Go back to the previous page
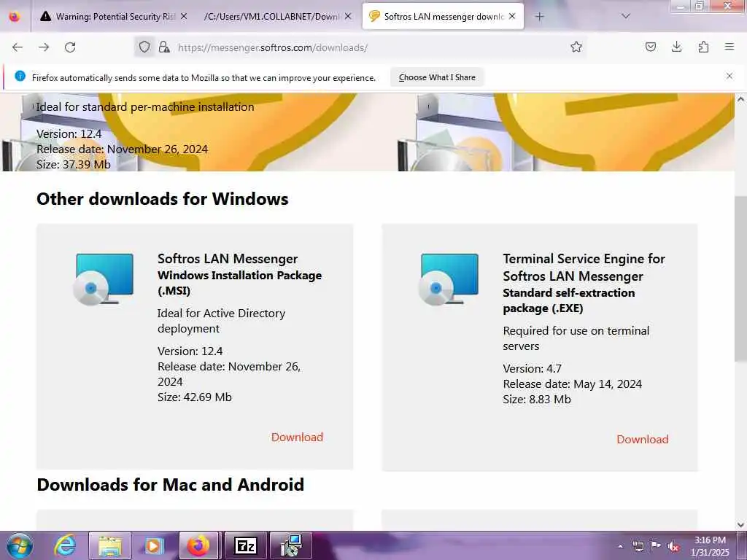Screen dimensions: 747x560 tap(18, 47)
